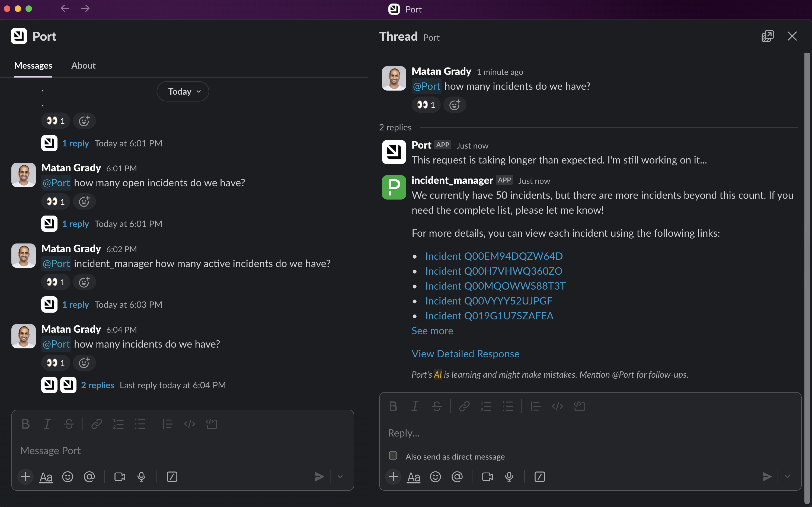The image size is (812, 507).
Task: Add attachment with plus icon in thread composer
Action: pos(394,476)
